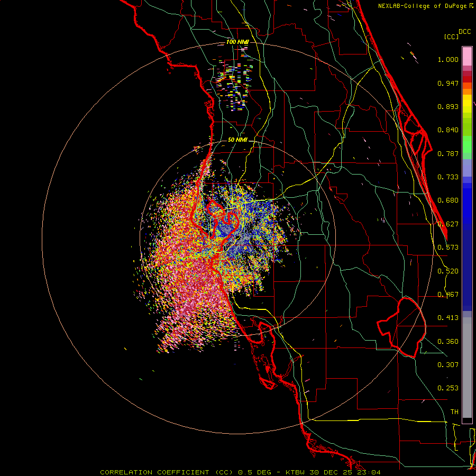This screenshot has width=476, height=476.
Task: Click the 0.253 scale value
Action: (448, 388)
